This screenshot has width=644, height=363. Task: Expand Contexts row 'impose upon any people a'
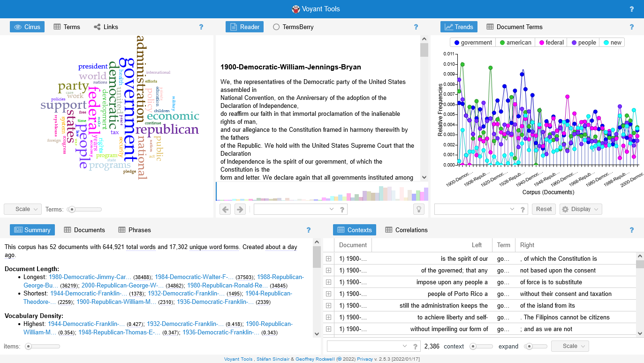click(x=328, y=282)
